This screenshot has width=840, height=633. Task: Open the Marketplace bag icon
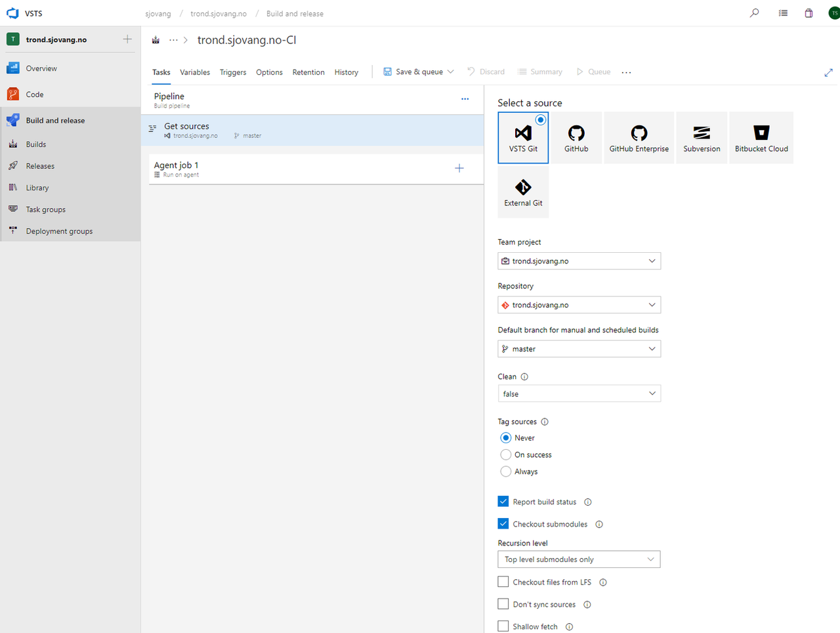point(808,13)
